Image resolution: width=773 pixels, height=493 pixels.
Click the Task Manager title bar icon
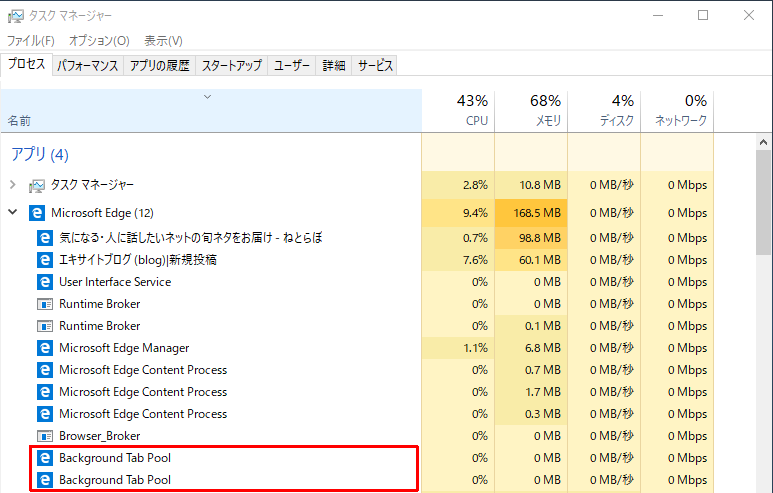pyautogui.click(x=15, y=16)
